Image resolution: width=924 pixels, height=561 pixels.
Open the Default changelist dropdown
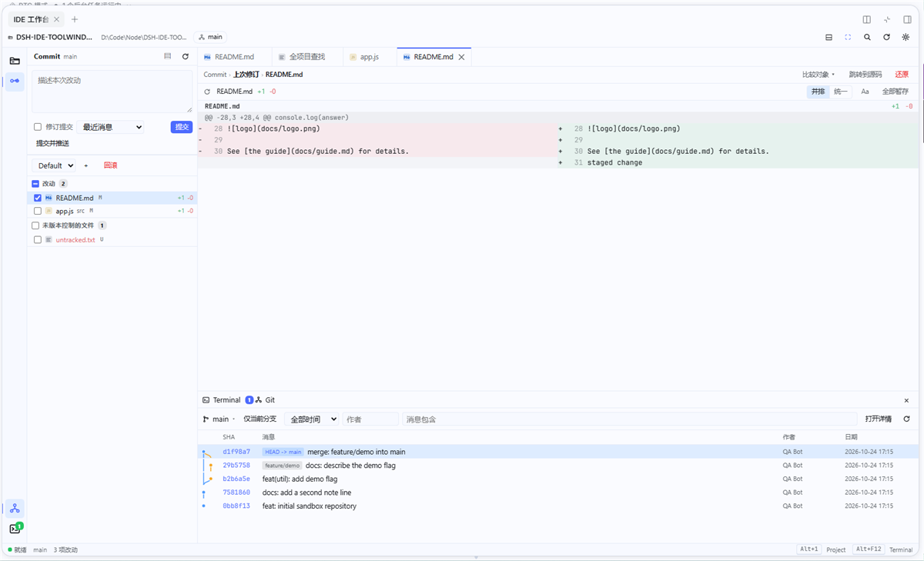pos(55,165)
